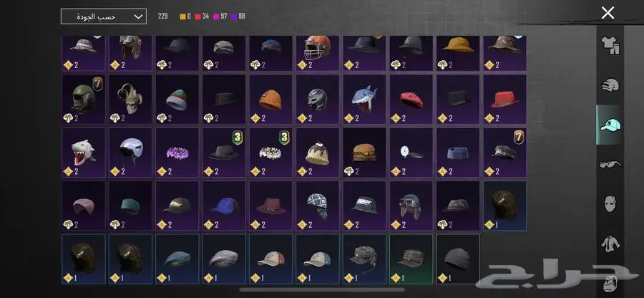644x298 pixels.
Task: Open the sort by quality dropdown
Action: 104,16
